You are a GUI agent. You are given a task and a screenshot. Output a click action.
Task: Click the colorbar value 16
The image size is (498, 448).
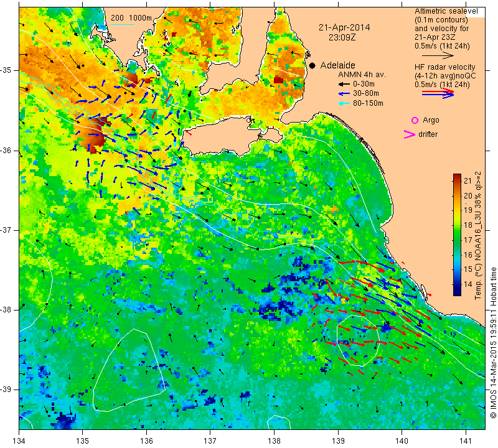coord(468,254)
